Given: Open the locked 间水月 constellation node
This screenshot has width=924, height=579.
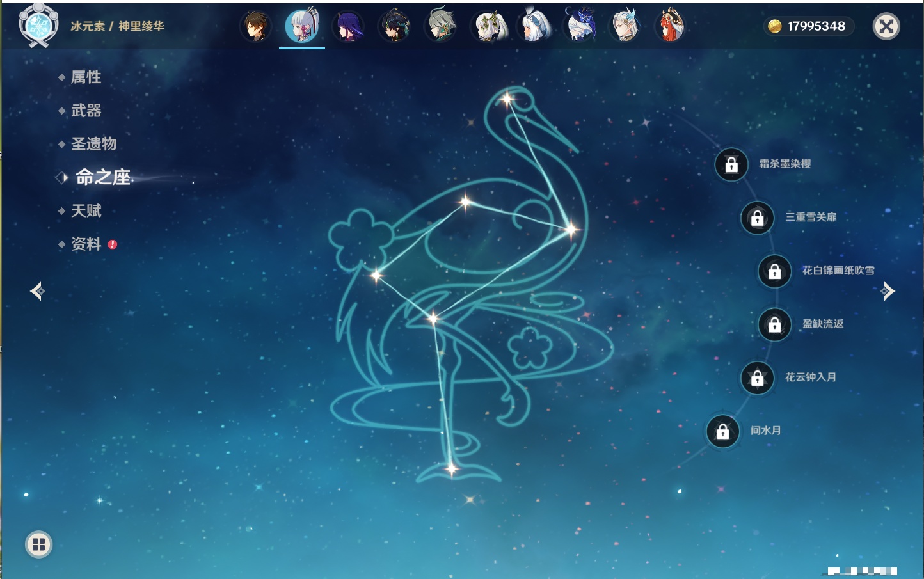Looking at the screenshot, I should [722, 431].
